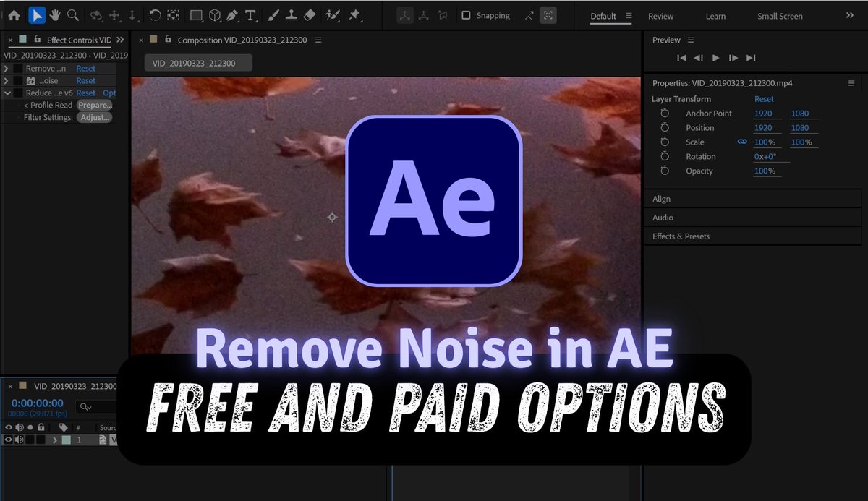Toggle effect switch for Remove ...n effect
868x501 pixels.
tap(18, 69)
